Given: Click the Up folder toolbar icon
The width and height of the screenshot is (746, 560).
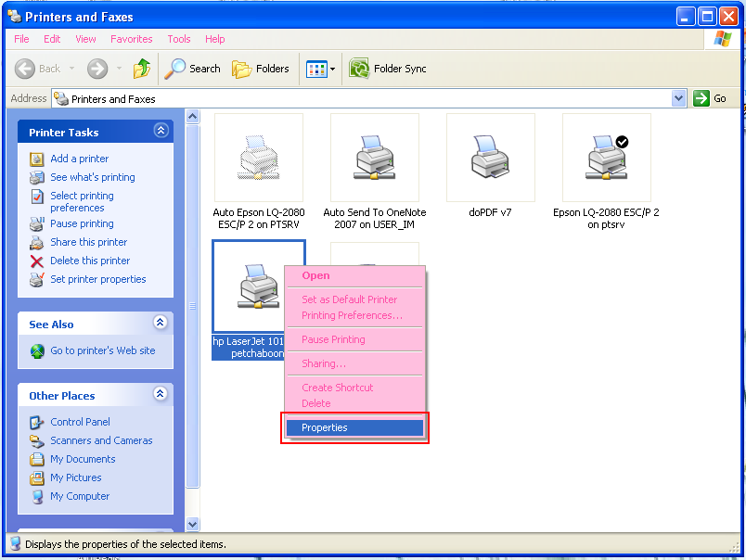Looking at the screenshot, I should coord(142,69).
